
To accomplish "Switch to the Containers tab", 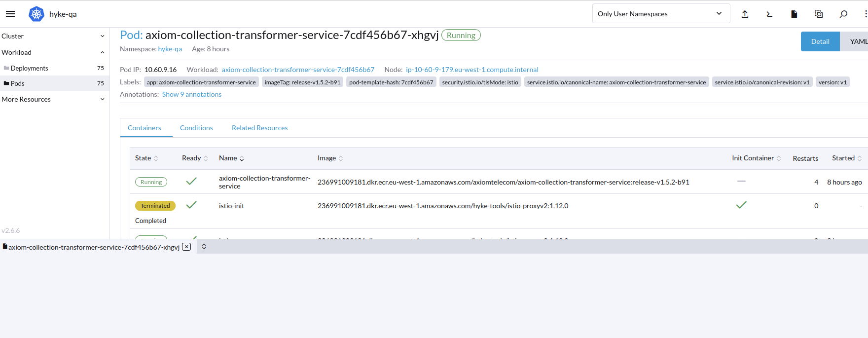I will pos(145,128).
